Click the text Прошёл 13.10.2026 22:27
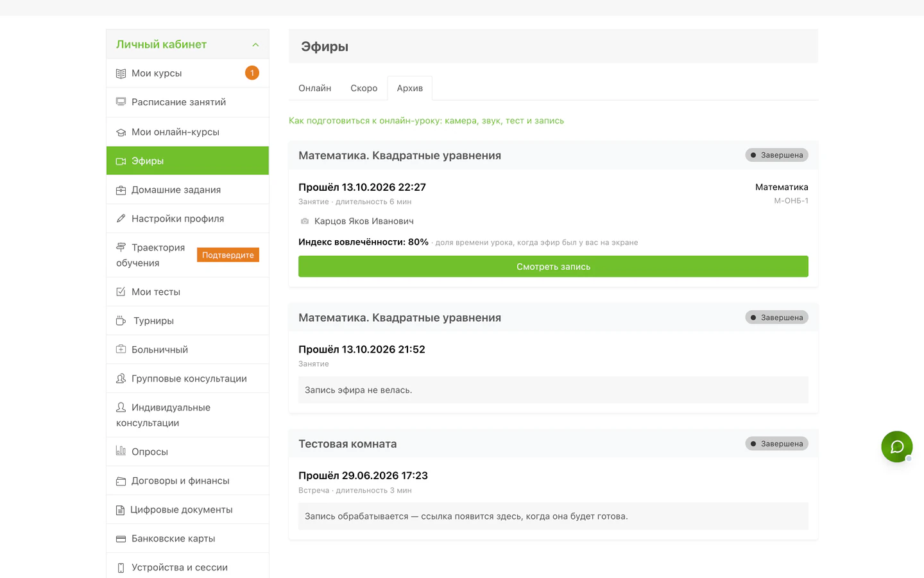The image size is (924, 578). pos(362,188)
